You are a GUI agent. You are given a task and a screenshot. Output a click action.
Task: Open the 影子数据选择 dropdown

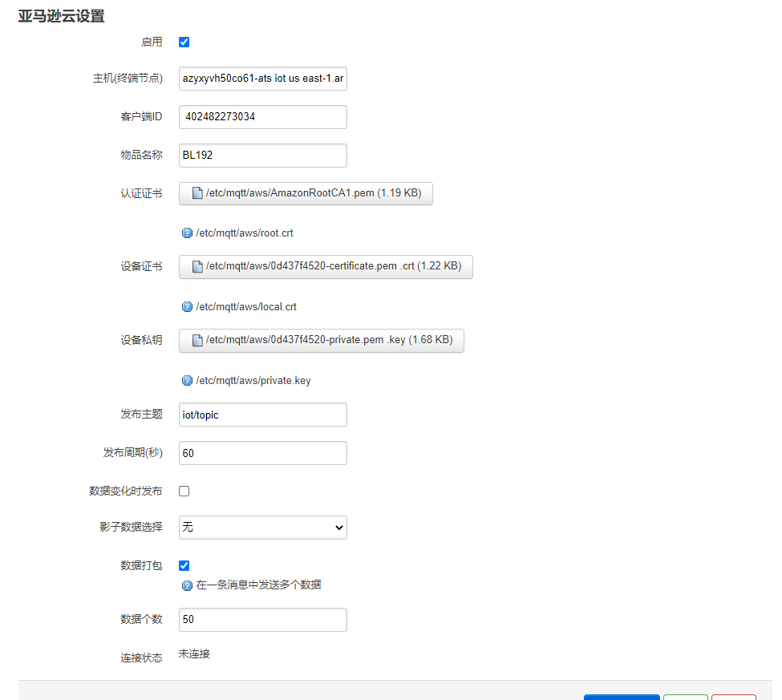tap(263, 528)
